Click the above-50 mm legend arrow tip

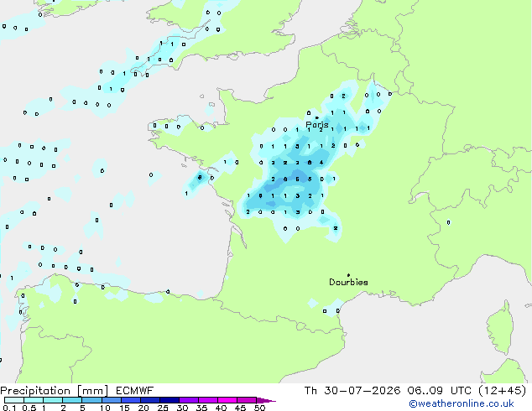pyautogui.click(x=266, y=400)
